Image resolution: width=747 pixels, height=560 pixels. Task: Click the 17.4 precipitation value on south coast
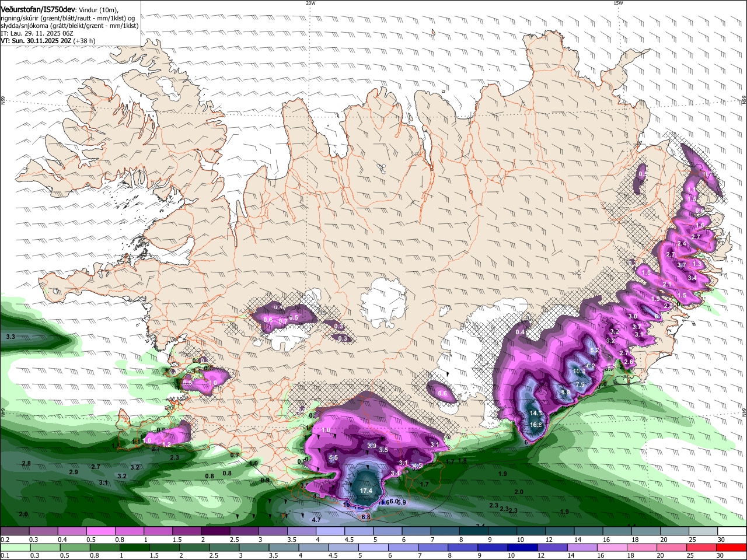click(x=366, y=491)
